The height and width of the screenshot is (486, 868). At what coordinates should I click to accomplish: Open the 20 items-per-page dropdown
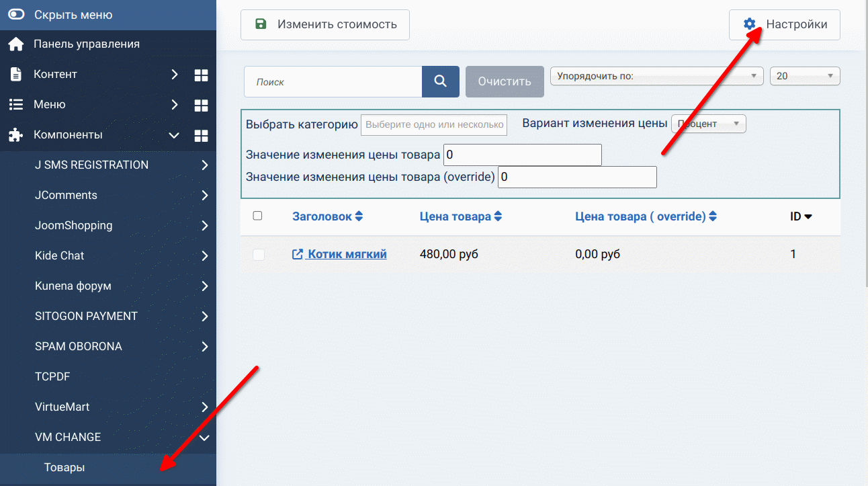point(805,76)
